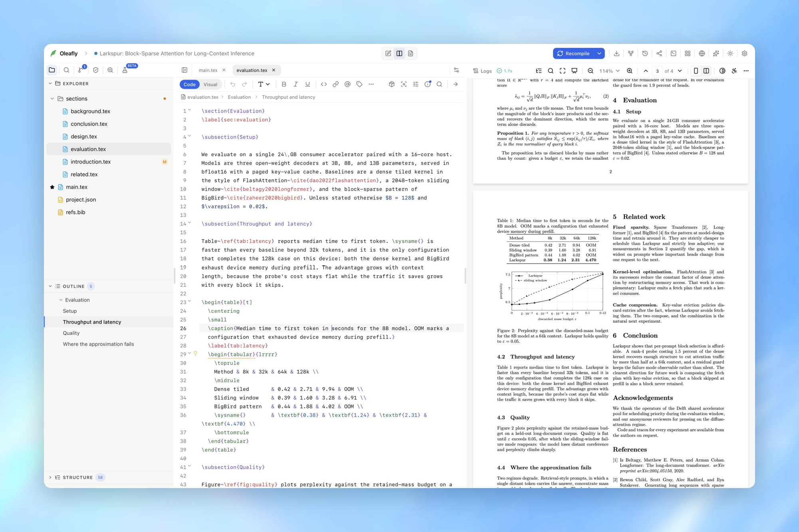Viewport: 799px width, 532px height.
Task: Toggle italic formatting
Action: coord(296,84)
